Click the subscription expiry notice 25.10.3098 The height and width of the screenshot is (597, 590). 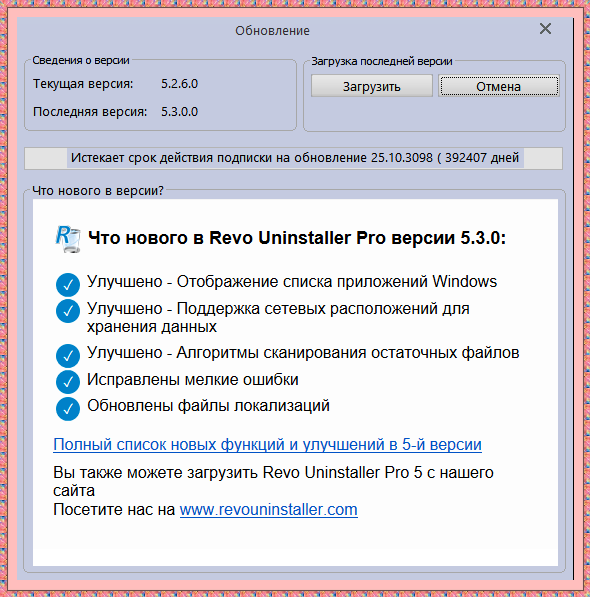(295, 158)
